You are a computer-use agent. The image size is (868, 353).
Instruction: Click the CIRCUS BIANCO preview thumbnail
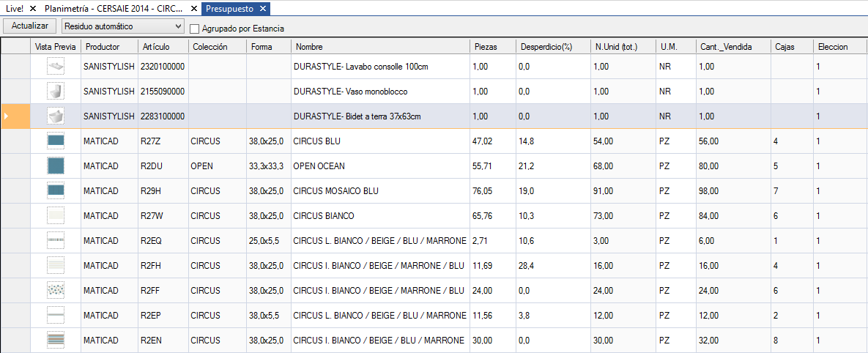[56, 216]
